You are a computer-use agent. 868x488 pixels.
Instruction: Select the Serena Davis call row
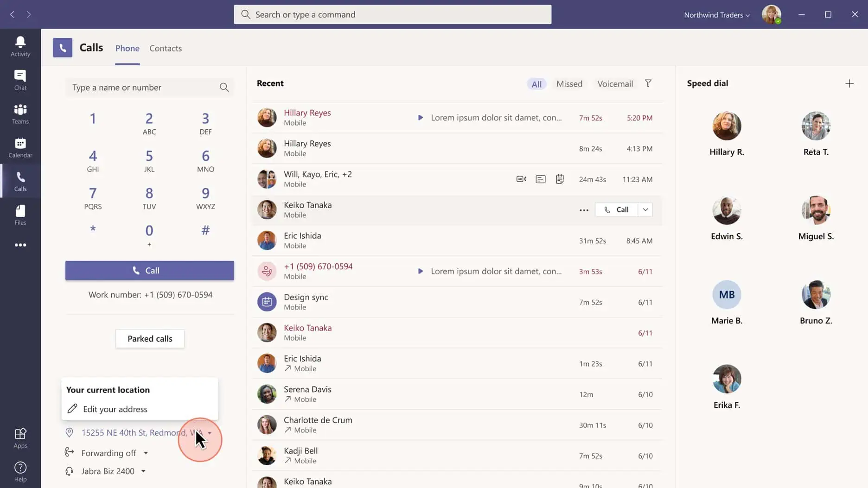pos(457,394)
